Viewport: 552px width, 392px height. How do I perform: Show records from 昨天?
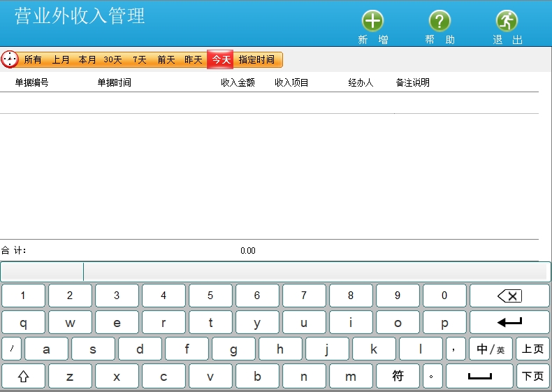point(194,60)
